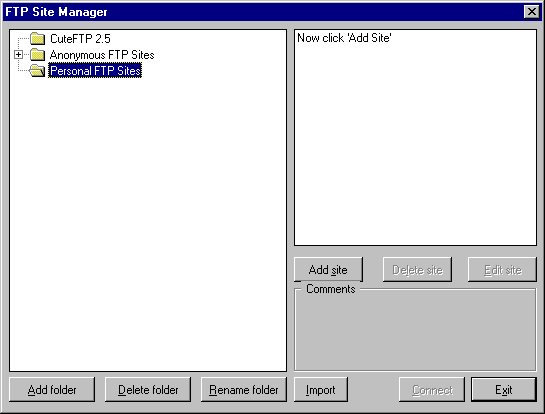Select the CuteFTP 2.5 folder label
Screen dimensions: 545x414
point(80,39)
